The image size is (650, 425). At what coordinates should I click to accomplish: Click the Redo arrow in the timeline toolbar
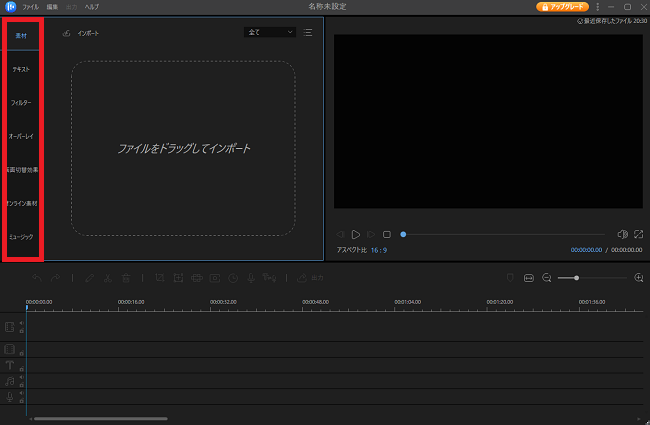click(x=55, y=278)
